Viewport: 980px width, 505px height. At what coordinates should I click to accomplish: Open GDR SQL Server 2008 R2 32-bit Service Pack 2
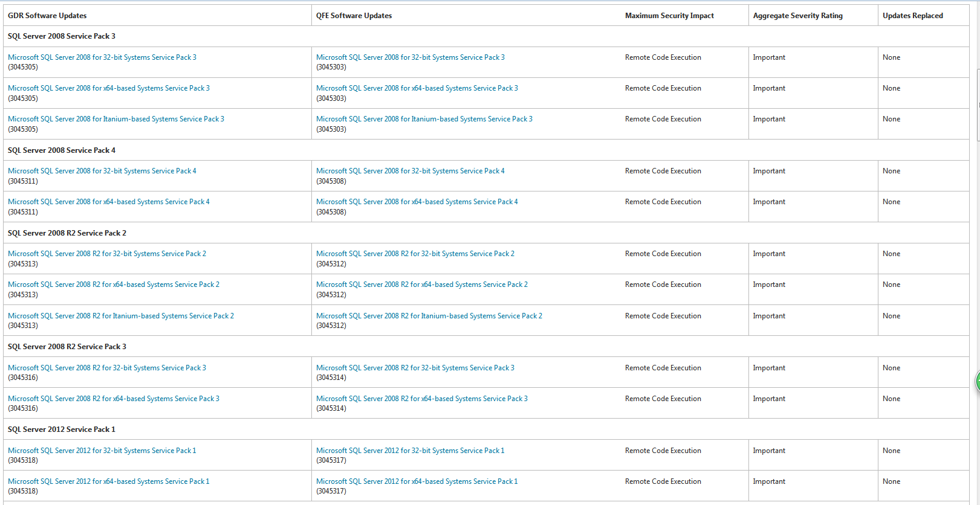[x=106, y=254]
